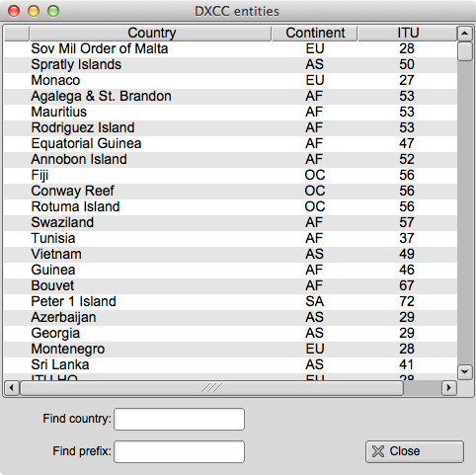
Task: Sort table by Country column header
Action: tap(150, 34)
